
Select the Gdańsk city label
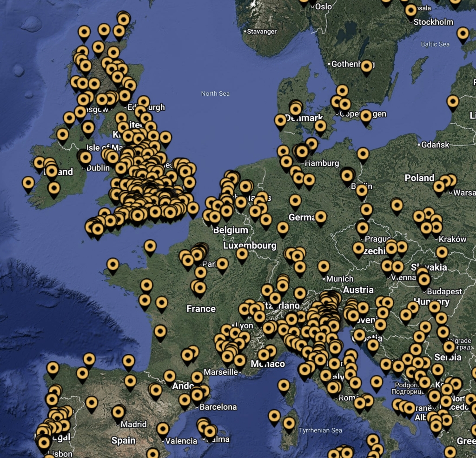(x=435, y=145)
